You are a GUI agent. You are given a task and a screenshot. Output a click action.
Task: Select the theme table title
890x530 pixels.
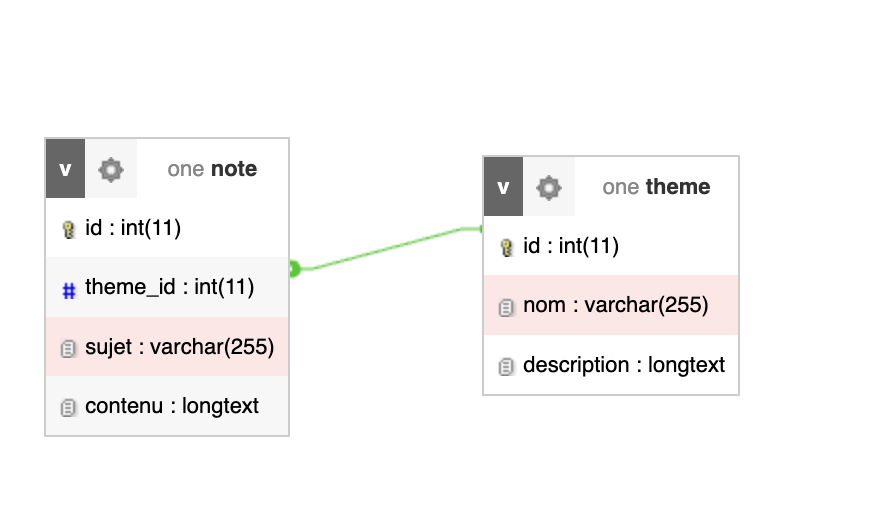pos(656,187)
